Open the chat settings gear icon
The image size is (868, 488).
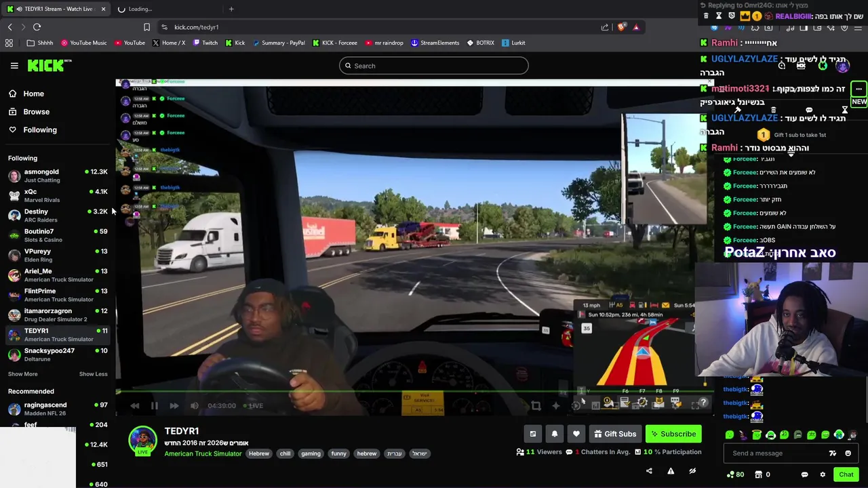823,474
